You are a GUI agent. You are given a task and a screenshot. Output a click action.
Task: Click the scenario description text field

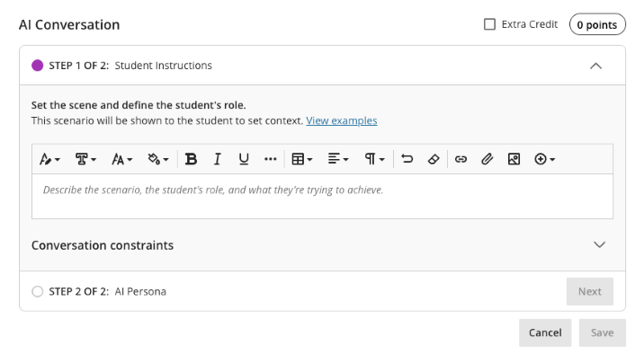pyautogui.click(x=322, y=196)
